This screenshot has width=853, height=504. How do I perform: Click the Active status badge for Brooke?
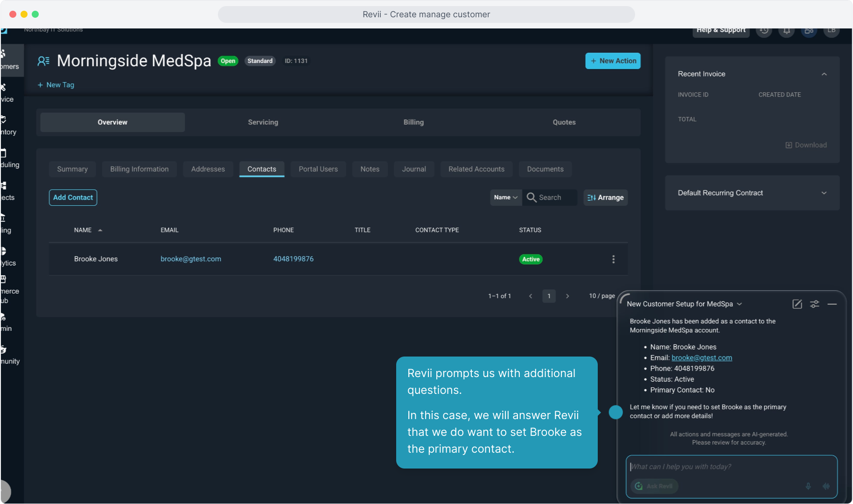[531, 259]
